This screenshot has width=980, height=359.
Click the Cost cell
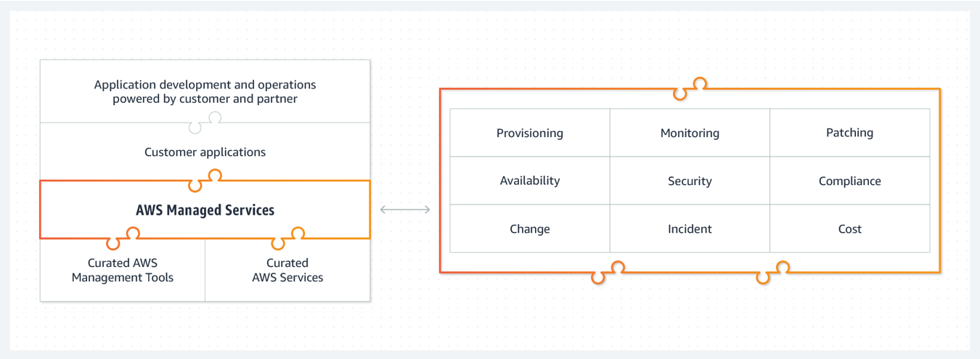pyautogui.click(x=849, y=229)
